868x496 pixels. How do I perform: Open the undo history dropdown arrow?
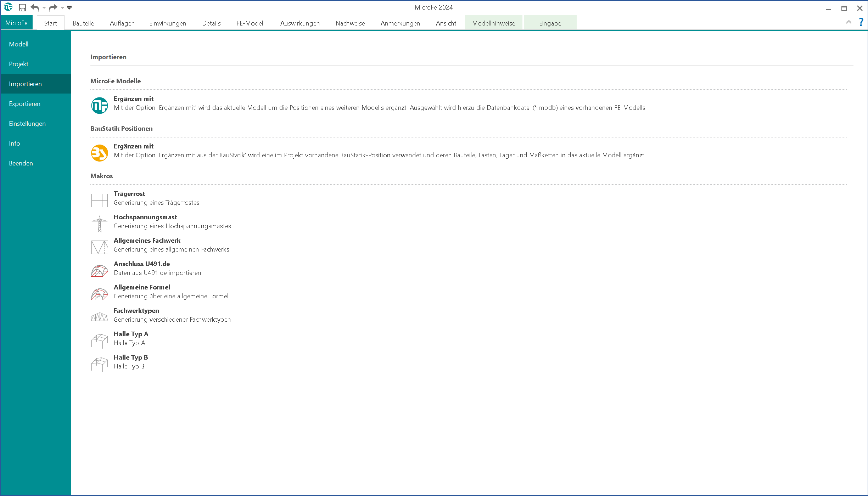pyautogui.click(x=44, y=8)
